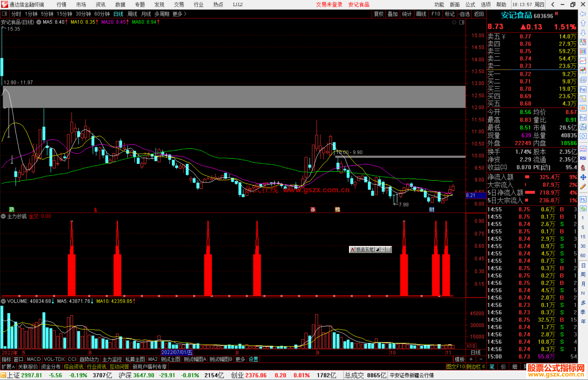Click the 复权 button

[x=379, y=14]
